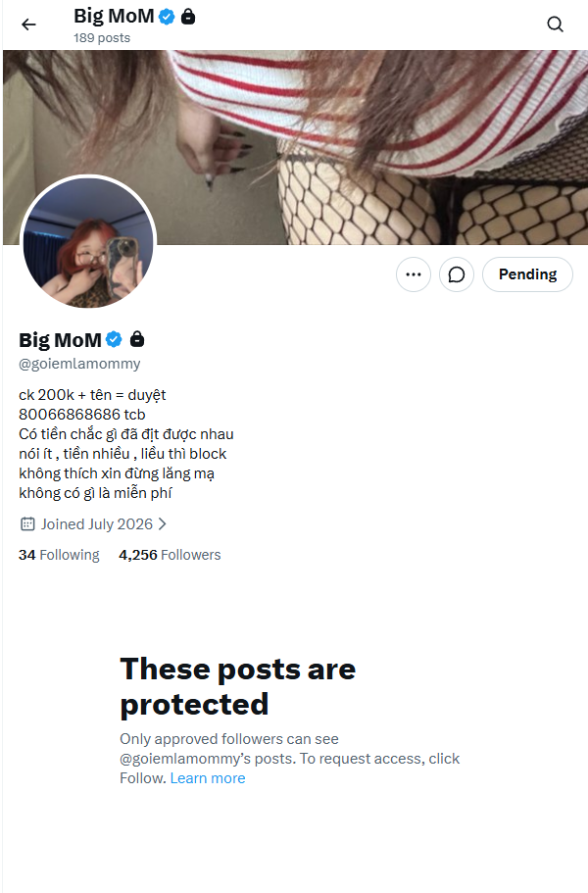Go back using the top-left arrow
The image size is (588, 893).
(28, 25)
